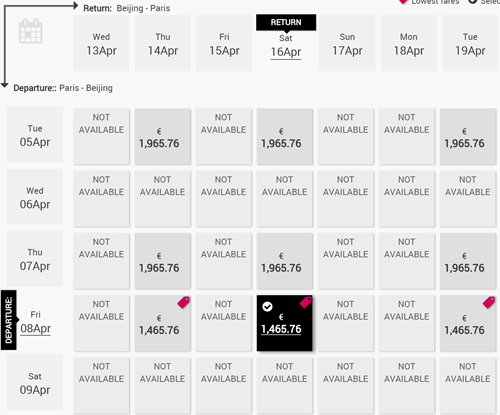Click Not Available cell for 06Apr/17Apr
Viewport: 500px width, 415px height.
346,199
